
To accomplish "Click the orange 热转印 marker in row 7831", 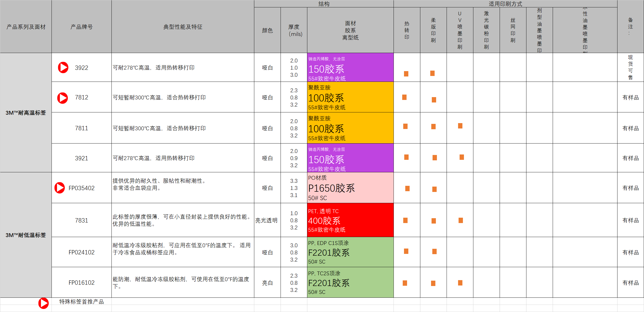I will (405, 220).
